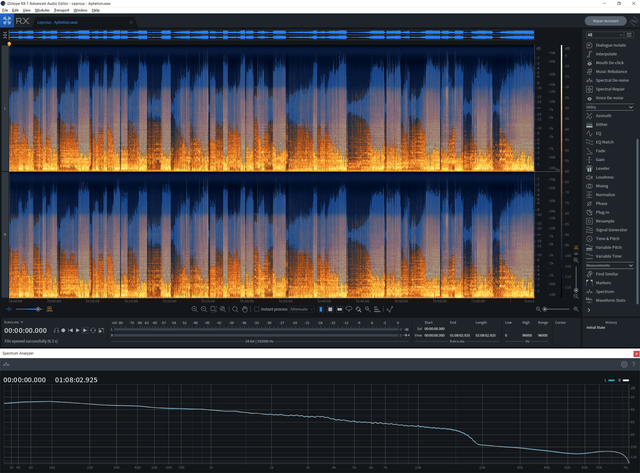This screenshot has width=640, height=473.
Task: Open the Window menu
Action: (x=80, y=10)
